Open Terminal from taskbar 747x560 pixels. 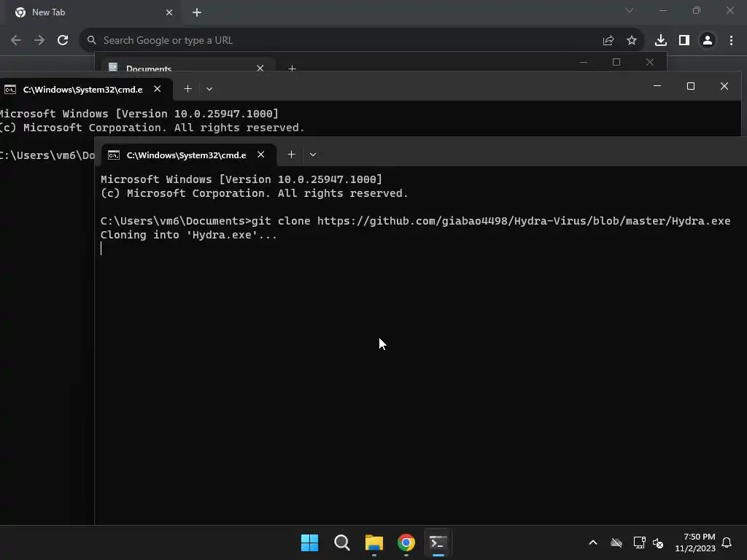coord(438,542)
